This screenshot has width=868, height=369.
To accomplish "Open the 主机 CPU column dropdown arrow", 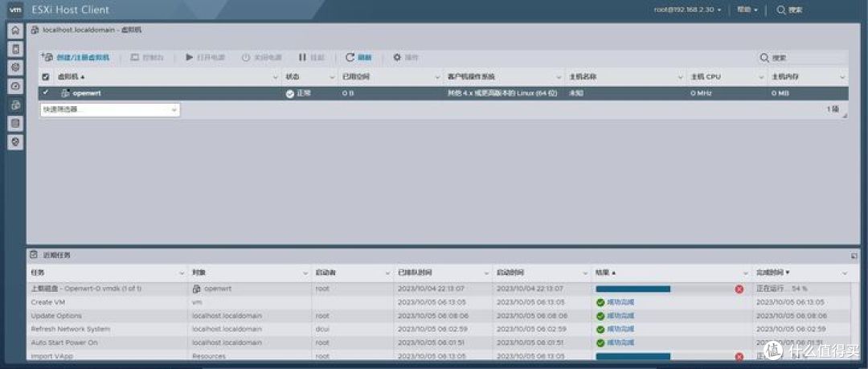I will 760,77.
